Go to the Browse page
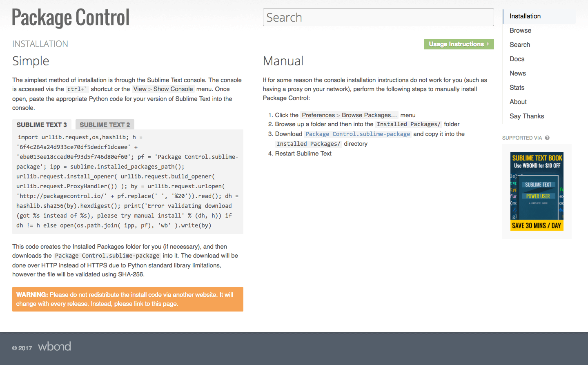Viewport: 588px width, 365px height. point(520,30)
